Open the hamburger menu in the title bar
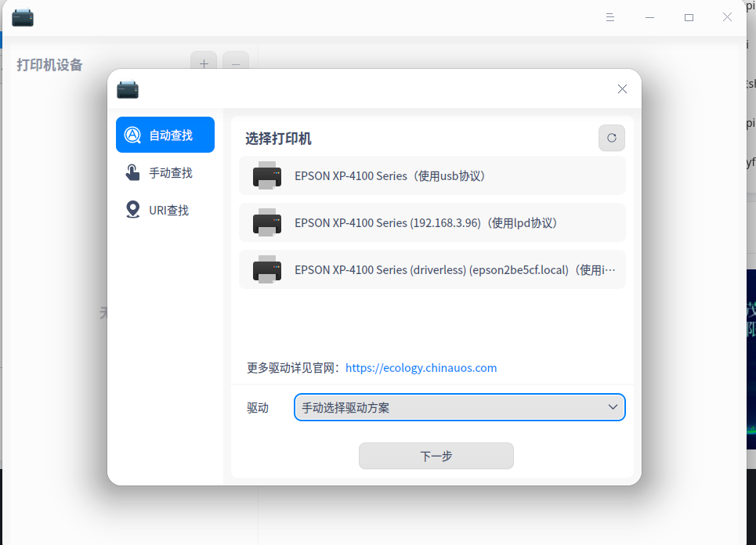 610,16
